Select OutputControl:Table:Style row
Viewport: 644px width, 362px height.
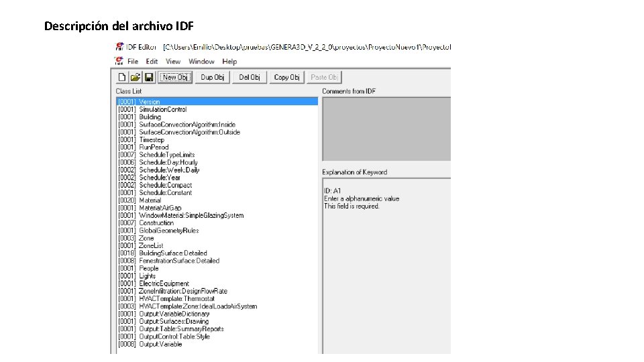[x=217, y=336]
